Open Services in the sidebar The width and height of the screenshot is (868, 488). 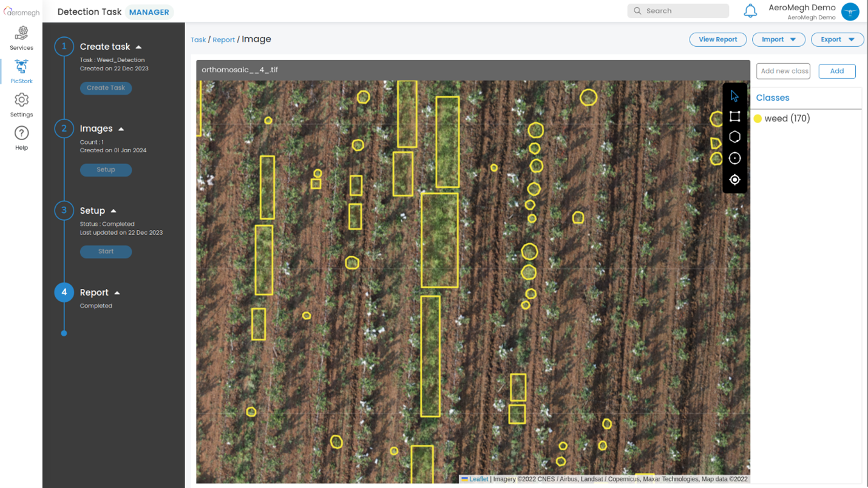pos(21,38)
